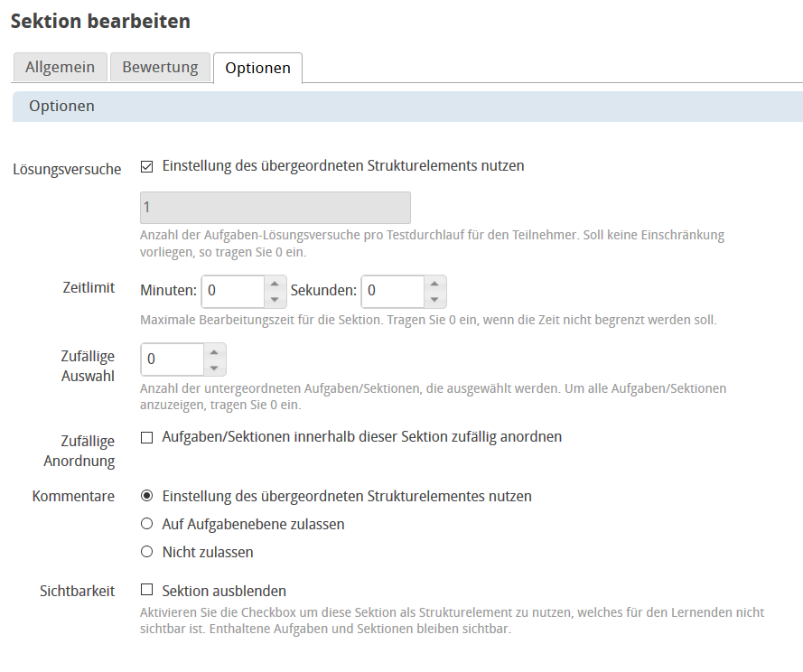Image resolution: width=803 pixels, height=672 pixels.
Task: Open the Bewertung tab
Action: pyautogui.click(x=160, y=68)
